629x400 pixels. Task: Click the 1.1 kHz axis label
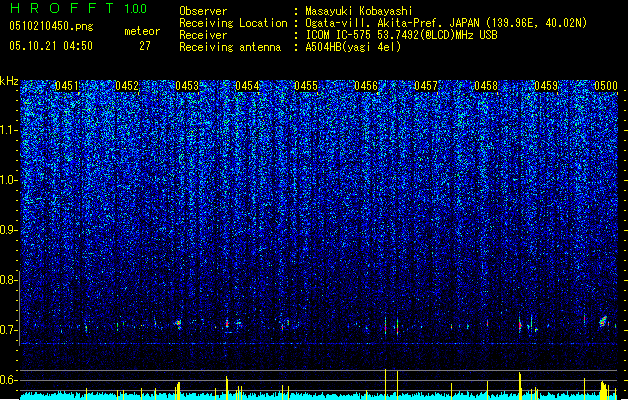coord(9,130)
